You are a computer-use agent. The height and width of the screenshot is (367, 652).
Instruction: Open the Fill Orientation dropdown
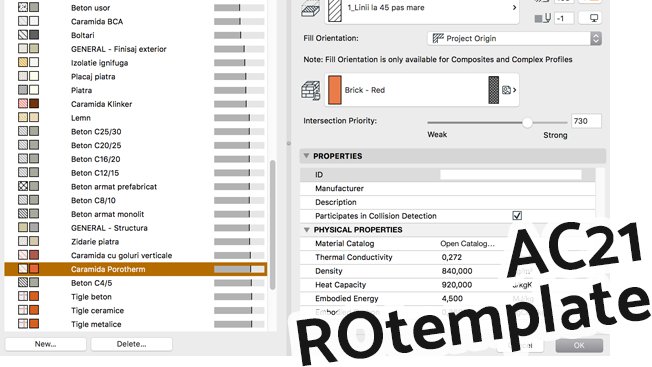coord(514,39)
